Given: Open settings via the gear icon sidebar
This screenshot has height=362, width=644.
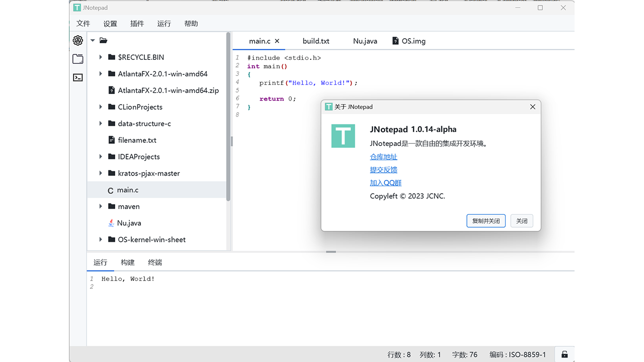Looking at the screenshot, I should 77,40.
